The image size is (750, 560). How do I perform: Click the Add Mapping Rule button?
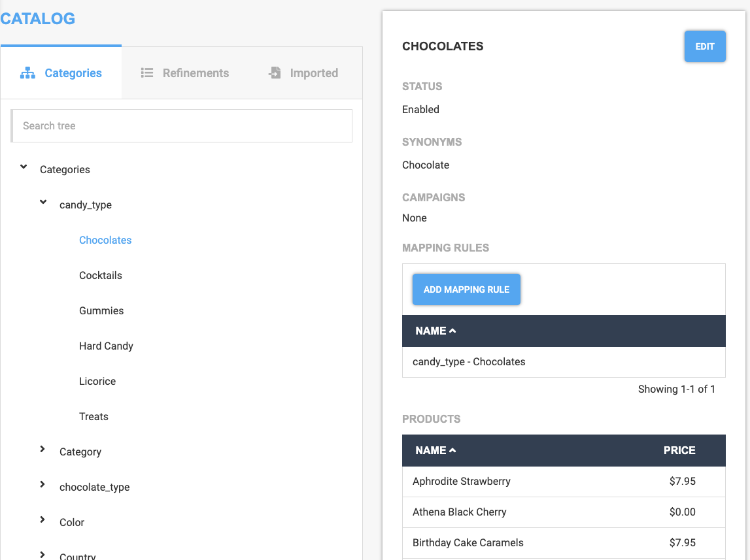(x=466, y=289)
